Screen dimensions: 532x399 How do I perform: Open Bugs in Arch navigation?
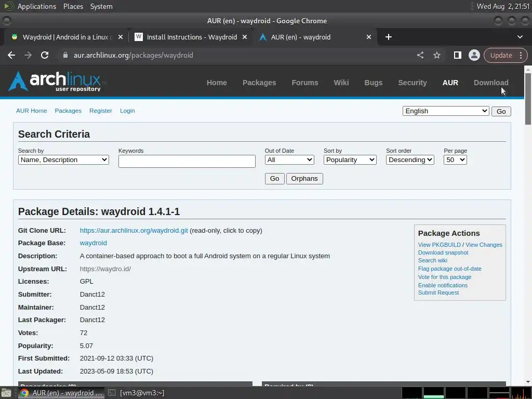[x=373, y=83]
